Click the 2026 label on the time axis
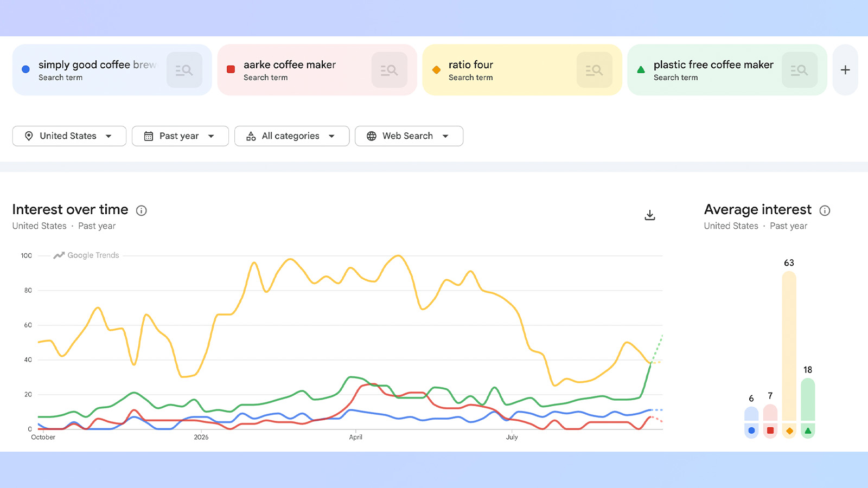The height and width of the screenshot is (488, 868). click(x=201, y=437)
